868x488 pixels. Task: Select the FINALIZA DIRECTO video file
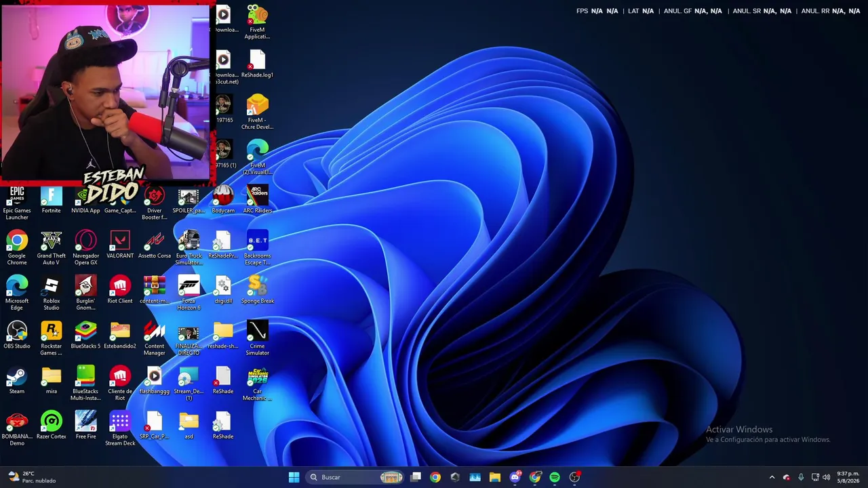click(x=189, y=339)
